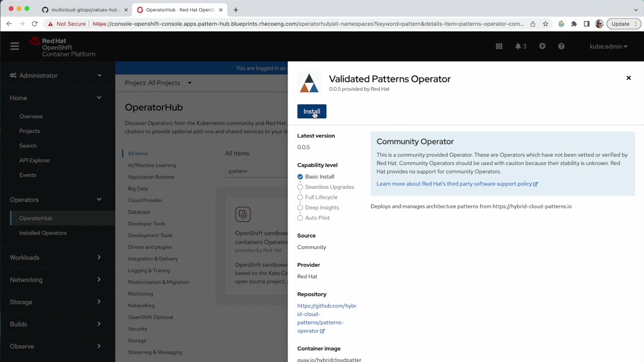Image resolution: width=644 pixels, height=362 pixels.
Task: Click the browser side panel icon
Action: pyautogui.click(x=587, y=24)
